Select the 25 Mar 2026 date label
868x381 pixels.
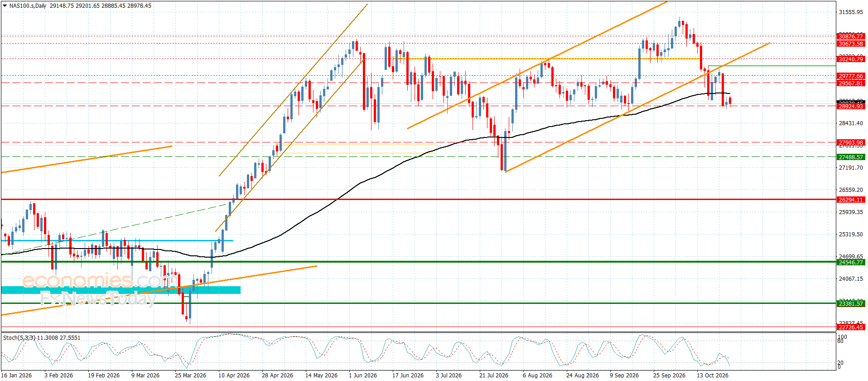click(190, 376)
